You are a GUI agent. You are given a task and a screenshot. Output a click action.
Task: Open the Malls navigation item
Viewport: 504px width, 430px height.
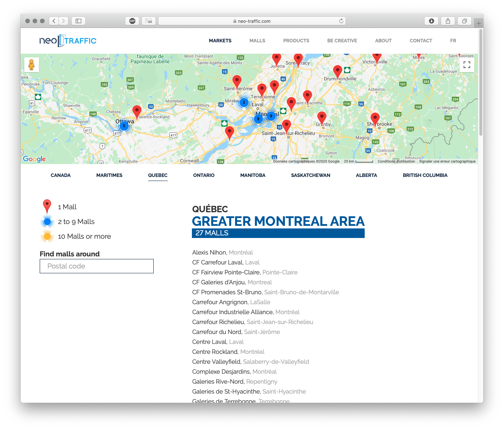pyautogui.click(x=257, y=41)
